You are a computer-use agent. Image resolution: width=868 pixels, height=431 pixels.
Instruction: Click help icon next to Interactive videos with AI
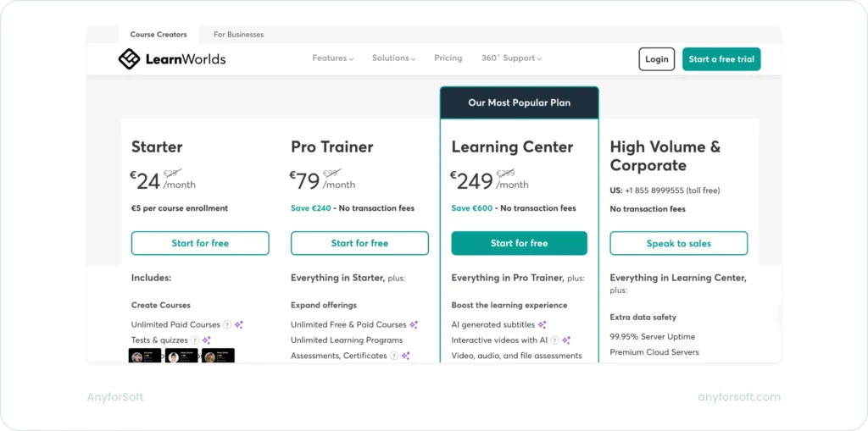click(554, 340)
